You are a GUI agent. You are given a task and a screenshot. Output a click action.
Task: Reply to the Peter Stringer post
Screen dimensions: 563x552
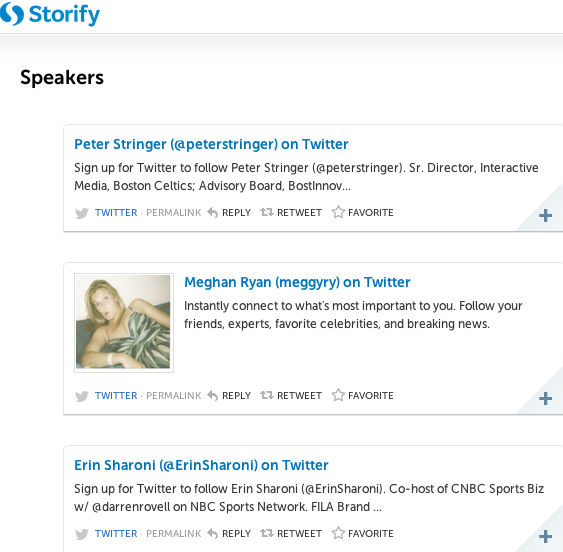tap(229, 213)
